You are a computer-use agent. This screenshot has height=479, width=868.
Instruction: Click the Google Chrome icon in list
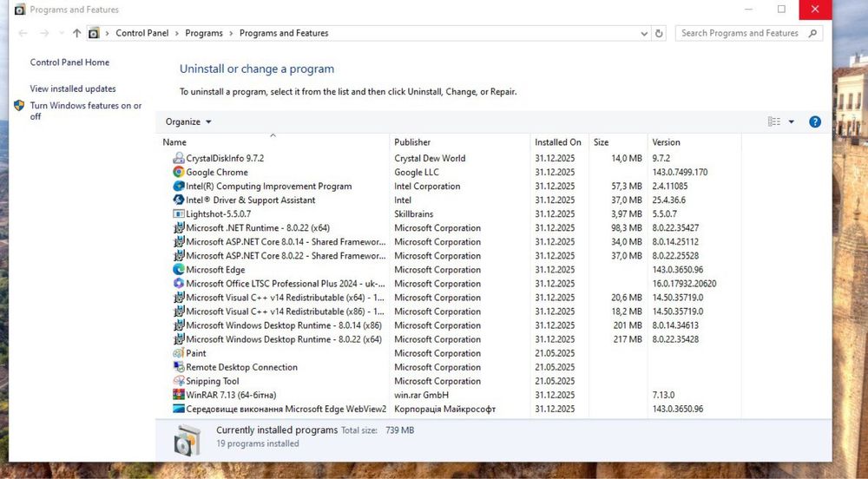click(x=178, y=172)
